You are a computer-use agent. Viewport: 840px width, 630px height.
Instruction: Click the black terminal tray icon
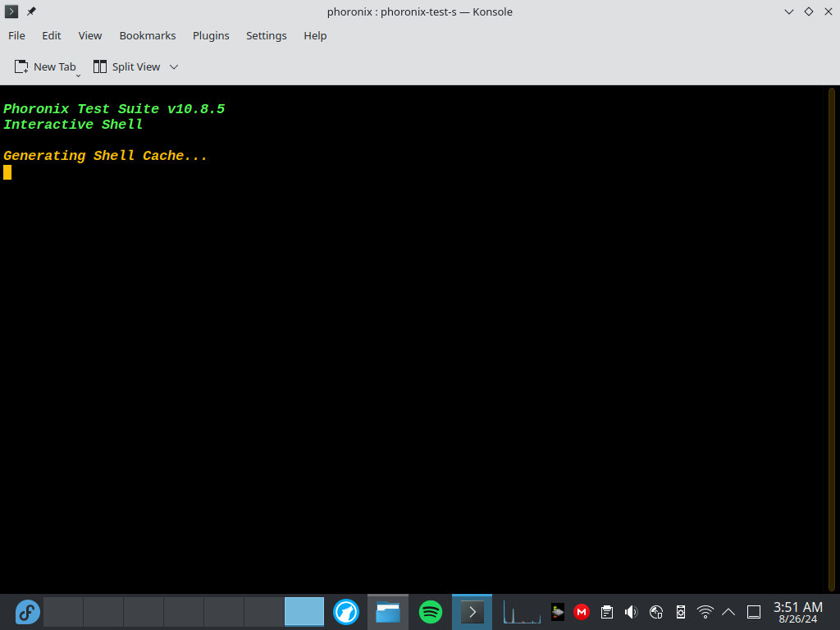558,612
